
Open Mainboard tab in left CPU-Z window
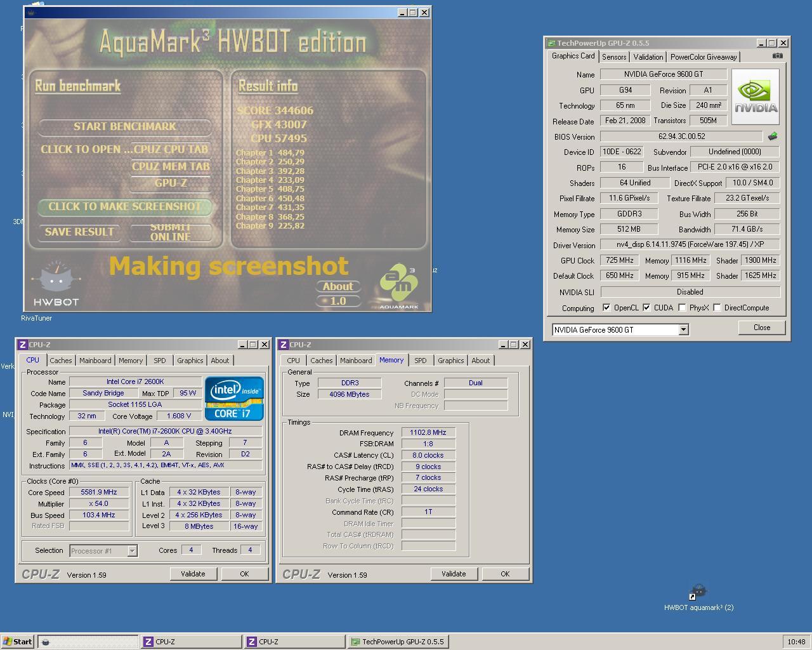coord(95,361)
